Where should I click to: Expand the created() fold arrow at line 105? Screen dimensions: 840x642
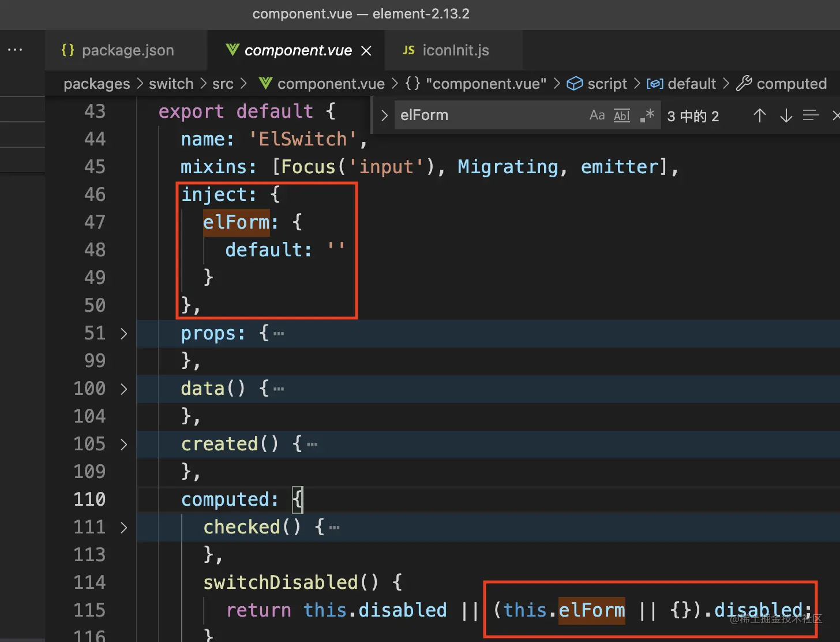coord(123,445)
